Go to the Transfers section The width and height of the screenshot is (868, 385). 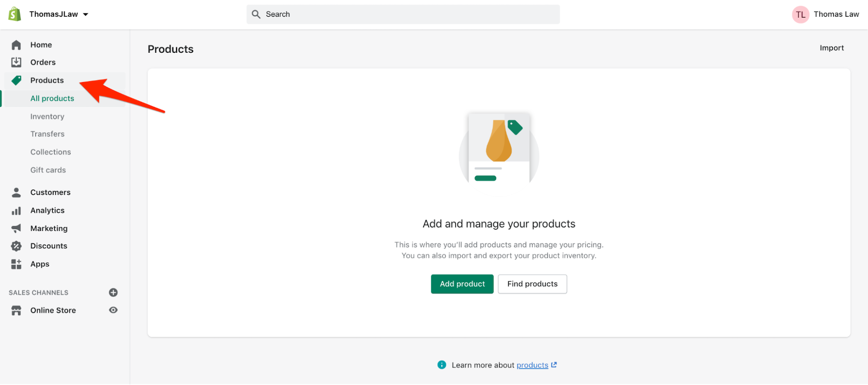(47, 134)
